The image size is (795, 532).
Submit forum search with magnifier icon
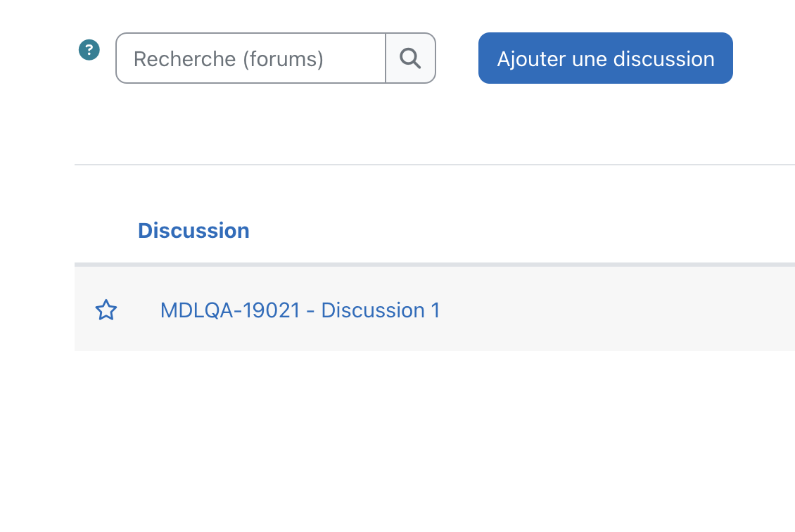(410, 58)
